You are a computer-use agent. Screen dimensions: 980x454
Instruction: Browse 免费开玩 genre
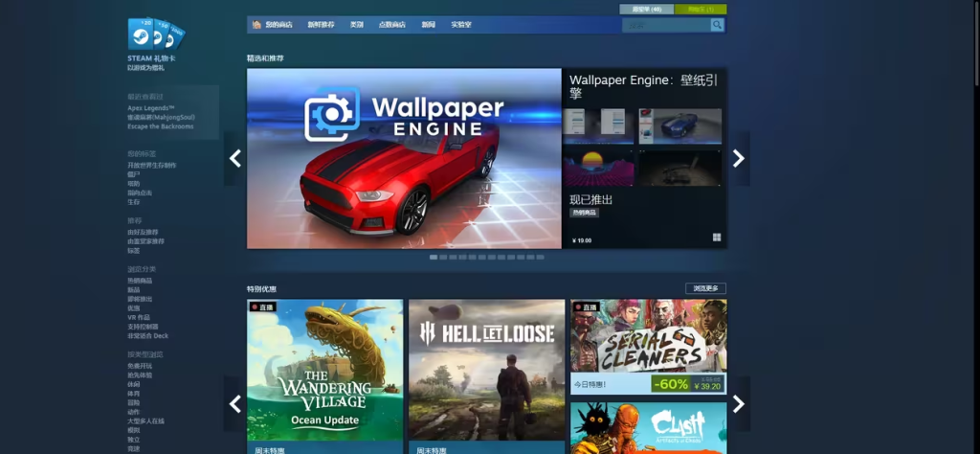(140, 366)
